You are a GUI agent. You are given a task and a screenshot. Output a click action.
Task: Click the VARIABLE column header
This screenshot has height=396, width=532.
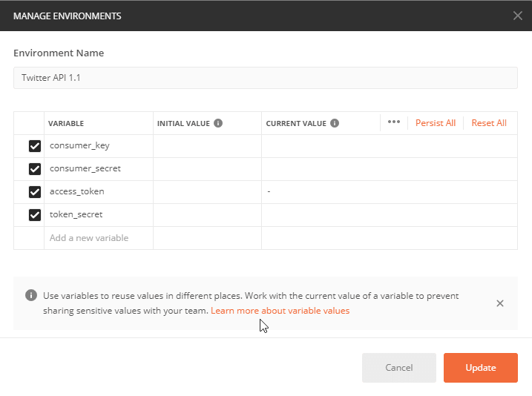click(x=66, y=123)
